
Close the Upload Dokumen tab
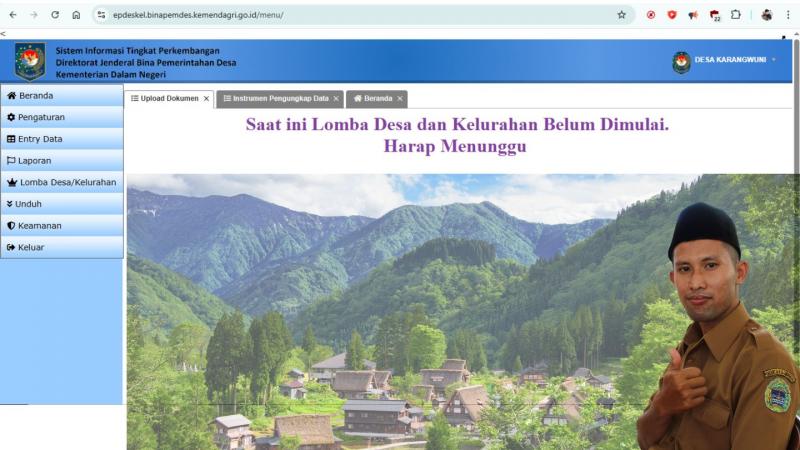[206, 98]
